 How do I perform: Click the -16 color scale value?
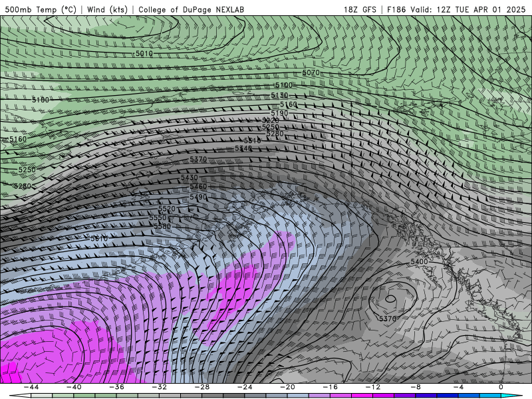[330, 387]
